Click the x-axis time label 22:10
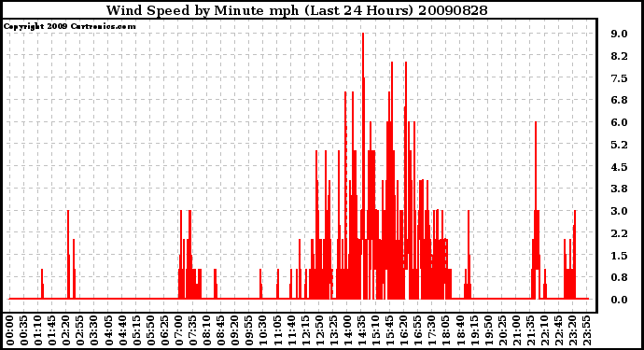This screenshot has width=644, height=350. pyautogui.click(x=545, y=330)
